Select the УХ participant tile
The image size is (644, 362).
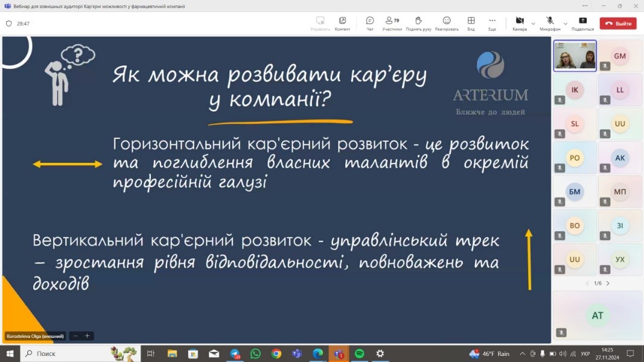pos(620,259)
